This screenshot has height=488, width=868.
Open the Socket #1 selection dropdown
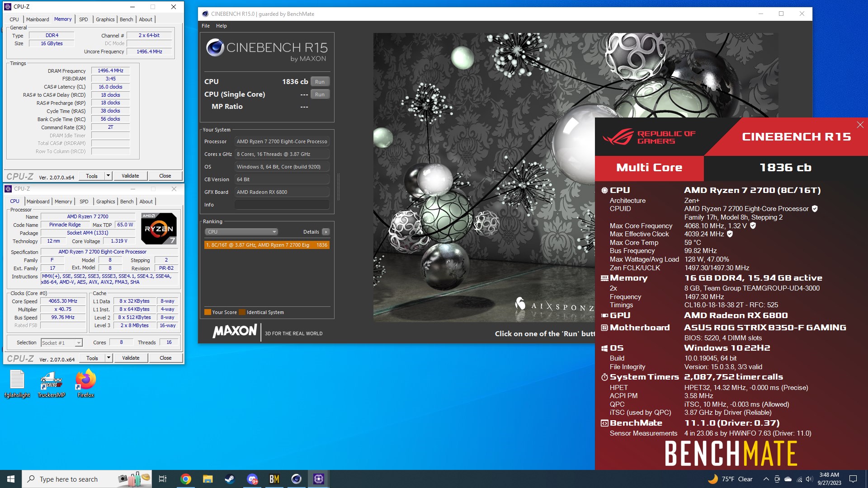point(62,343)
